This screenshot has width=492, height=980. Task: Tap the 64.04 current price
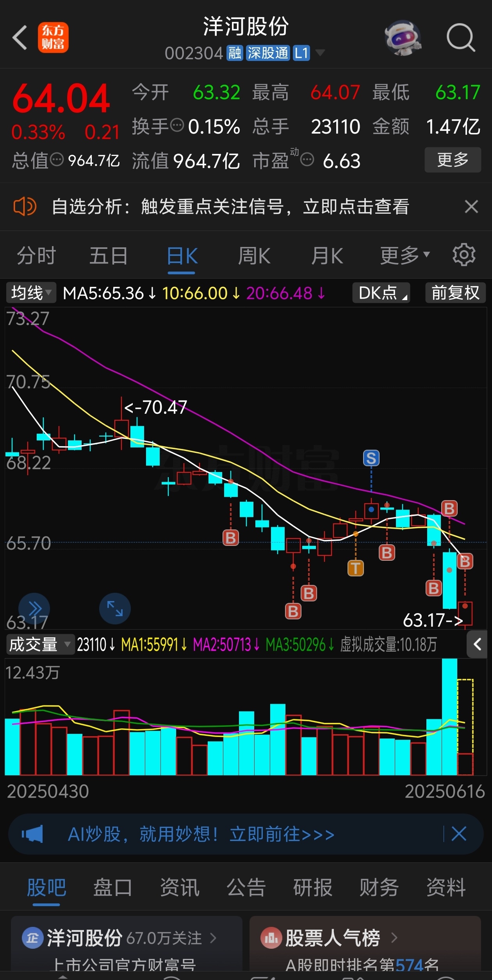61,98
